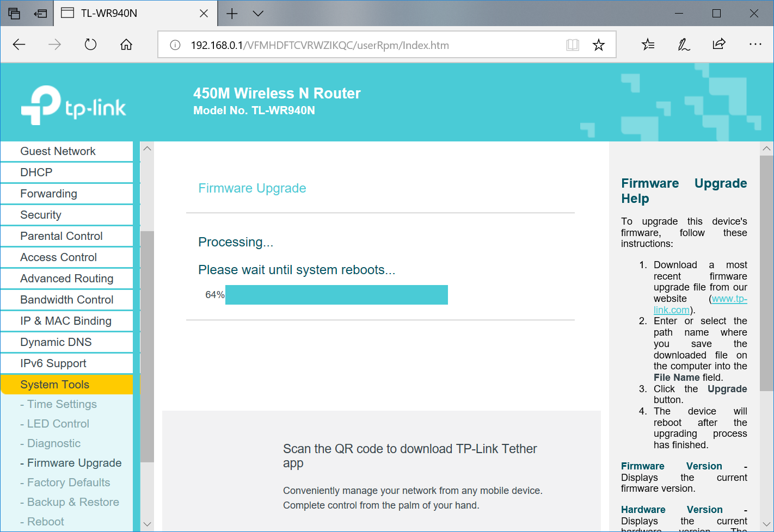Click 'Model No. TL-WR940N' text
This screenshot has height=532, width=774.
(254, 110)
